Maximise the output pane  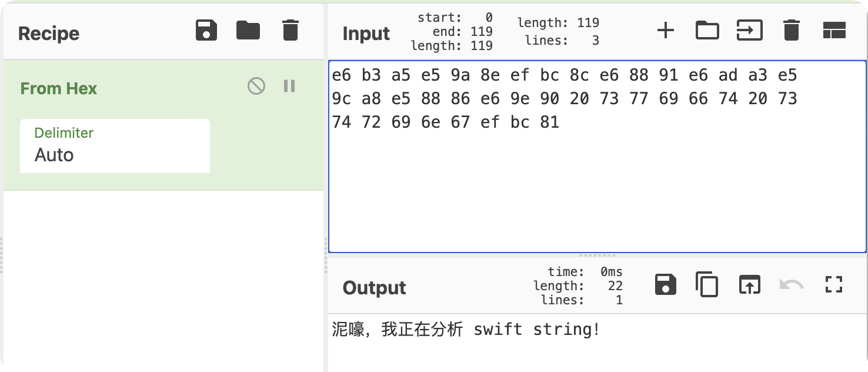[x=834, y=285]
